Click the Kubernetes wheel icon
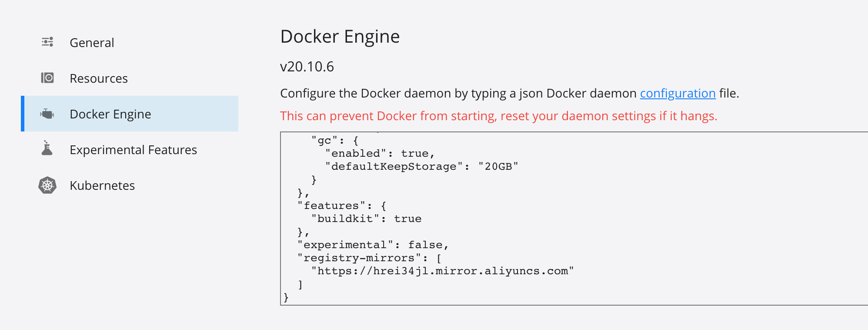This screenshot has width=868, height=330. click(47, 185)
